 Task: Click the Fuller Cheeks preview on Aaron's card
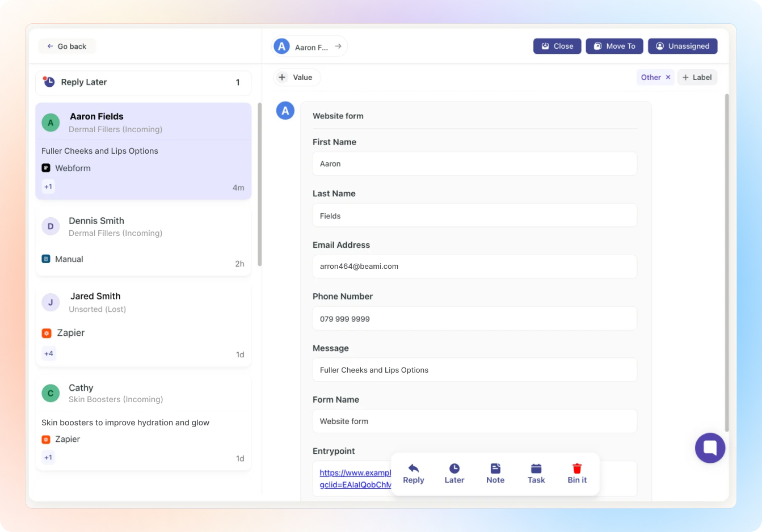click(x=100, y=151)
